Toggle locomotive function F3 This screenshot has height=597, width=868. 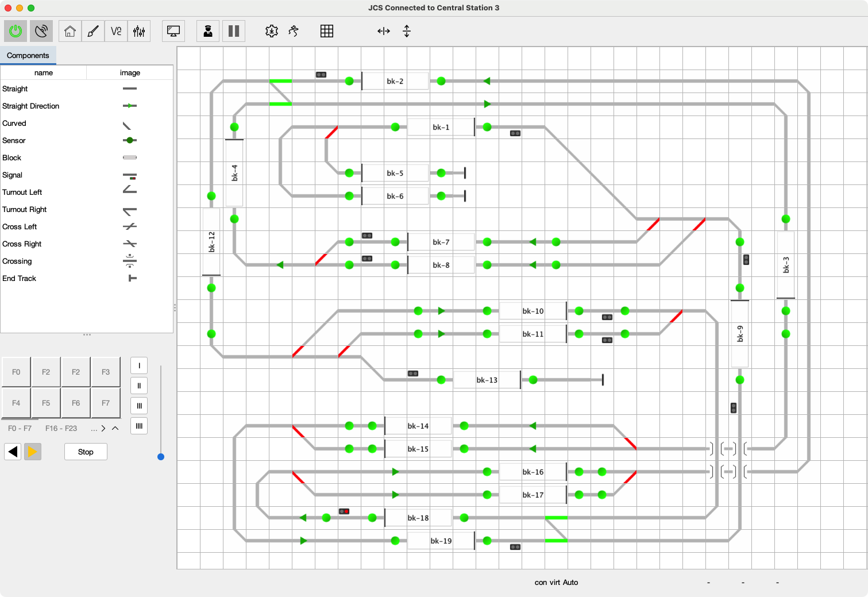[106, 372]
